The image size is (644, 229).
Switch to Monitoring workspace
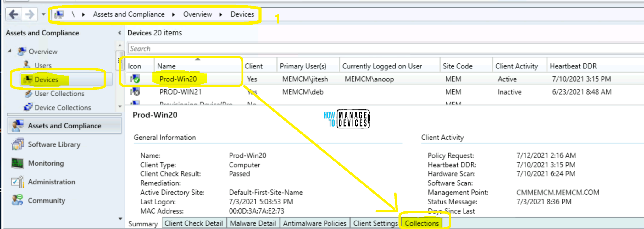point(46,163)
